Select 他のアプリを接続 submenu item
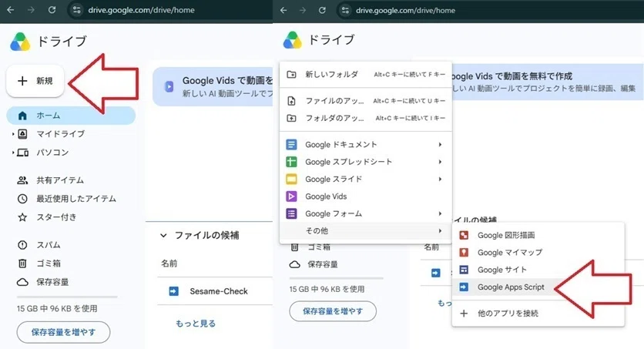 click(x=538, y=314)
